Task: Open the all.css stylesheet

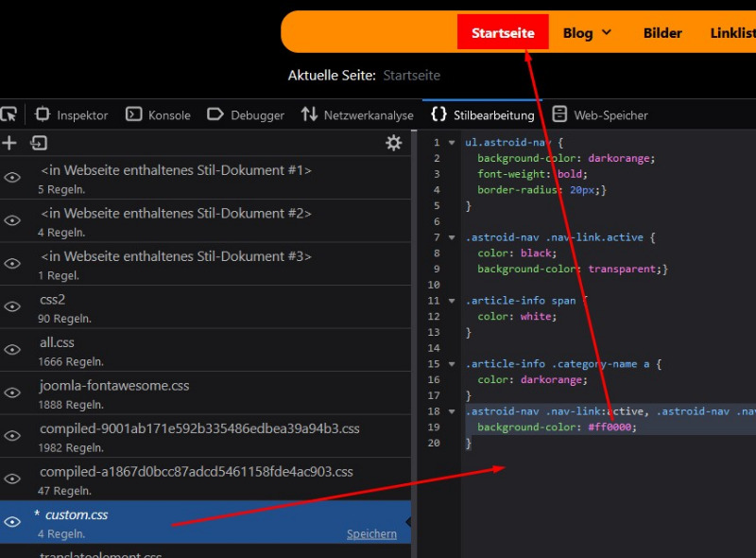Action: click(205, 350)
